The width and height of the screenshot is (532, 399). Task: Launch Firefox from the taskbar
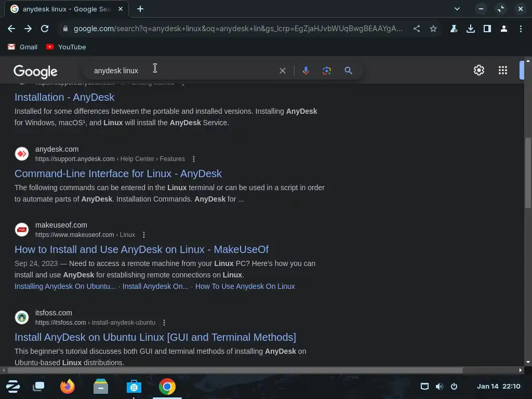[x=67, y=387]
